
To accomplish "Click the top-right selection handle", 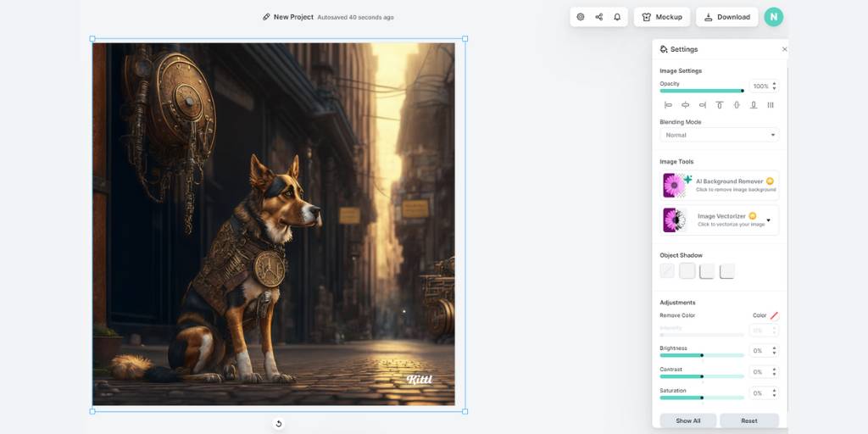I will click(x=465, y=39).
